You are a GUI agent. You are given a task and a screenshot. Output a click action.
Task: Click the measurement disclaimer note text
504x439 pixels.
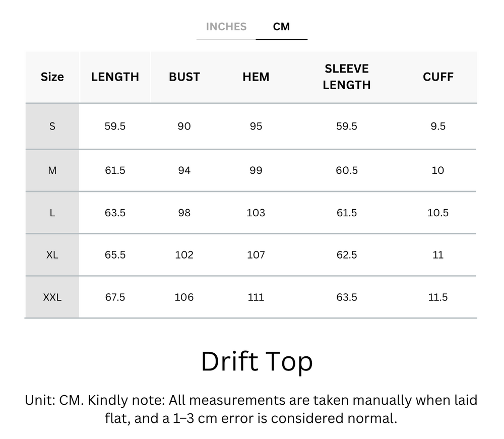[x=252, y=408]
